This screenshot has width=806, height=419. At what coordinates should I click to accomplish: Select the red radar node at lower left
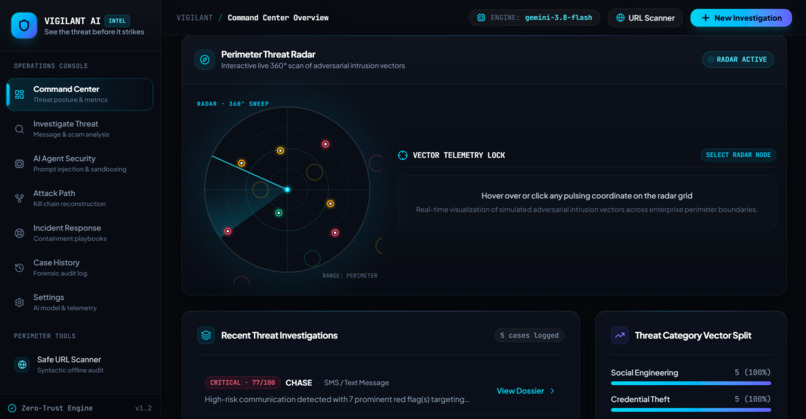tap(228, 231)
